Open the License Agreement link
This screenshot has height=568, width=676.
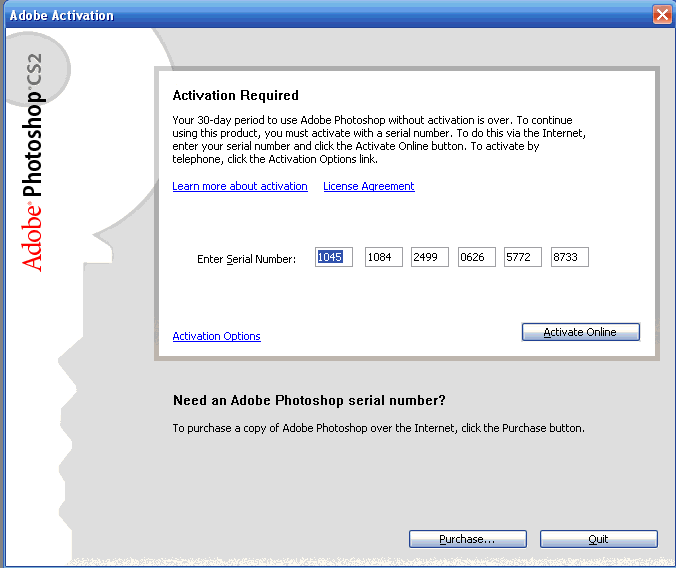(x=368, y=186)
